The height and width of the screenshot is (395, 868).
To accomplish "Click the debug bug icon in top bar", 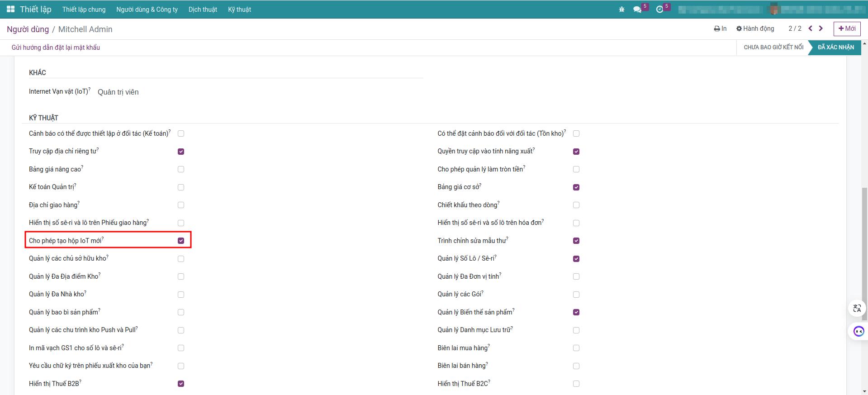I will coord(621,10).
